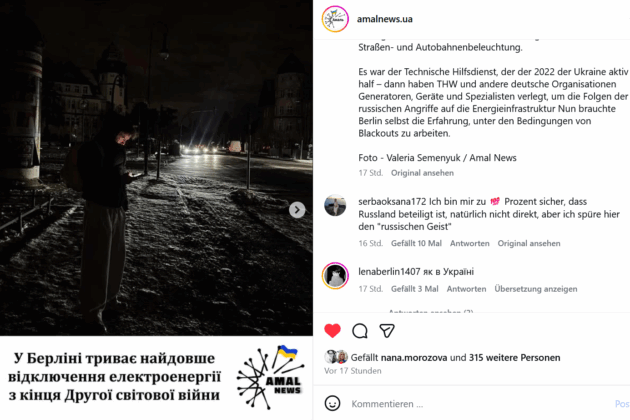Click the amalnews.ua username
Screen dimensions: 630x420
[385, 19]
